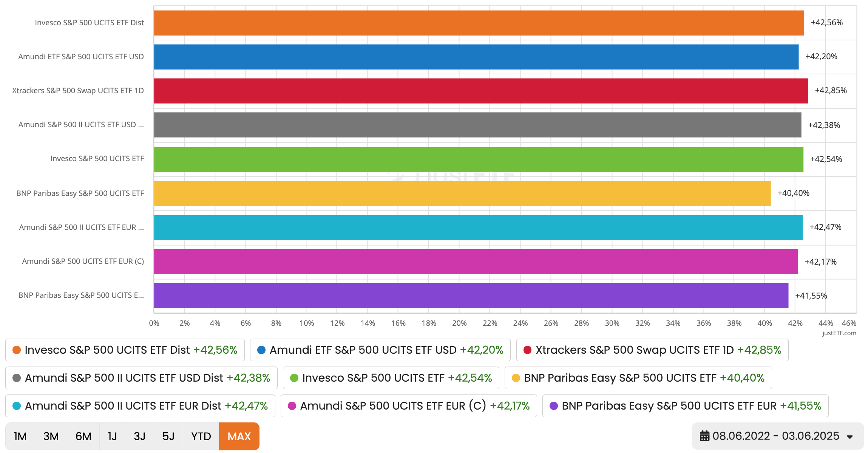Click the orange dot in the Invesco Dist legend
This screenshot has width=868, height=453.
[17, 350]
